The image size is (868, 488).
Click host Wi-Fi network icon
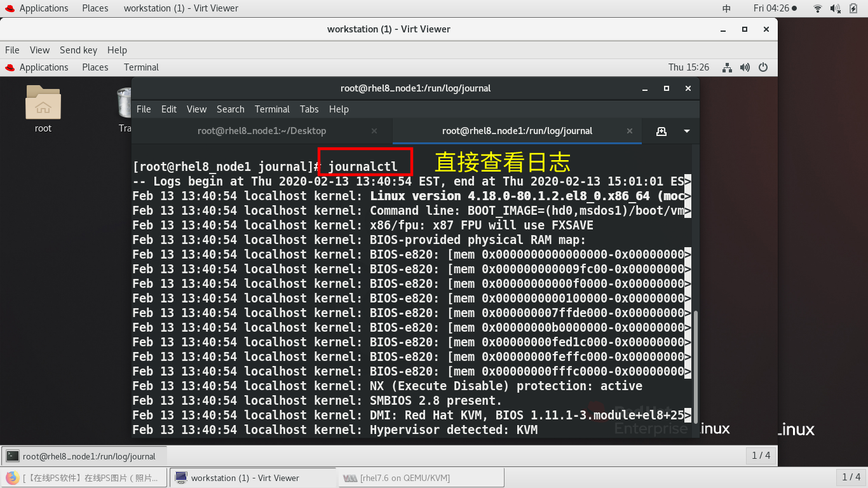click(x=818, y=8)
